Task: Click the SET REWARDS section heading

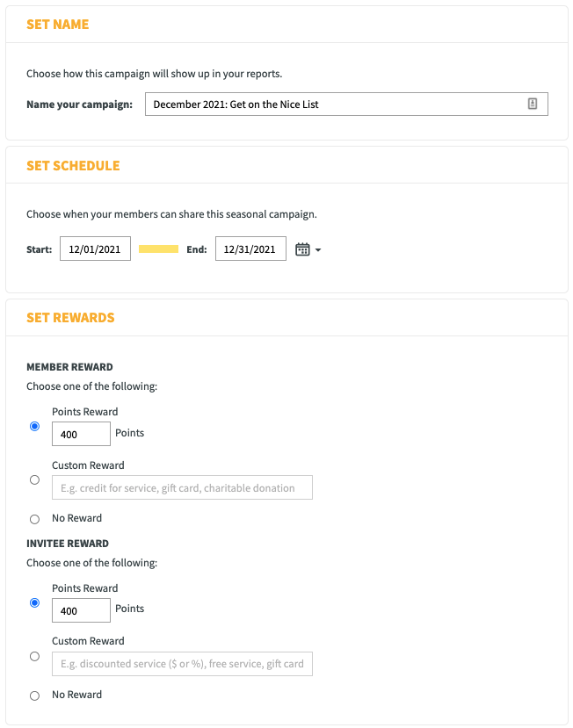Action: click(x=70, y=318)
